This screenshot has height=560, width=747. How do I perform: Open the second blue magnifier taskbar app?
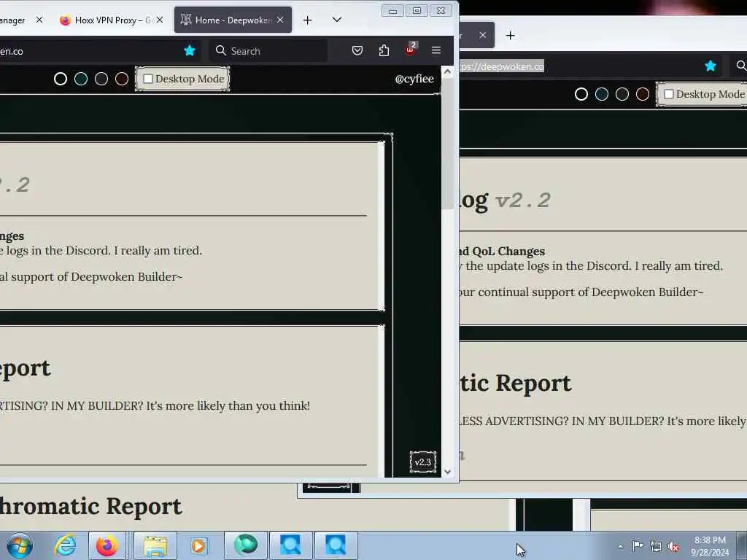coord(336,545)
